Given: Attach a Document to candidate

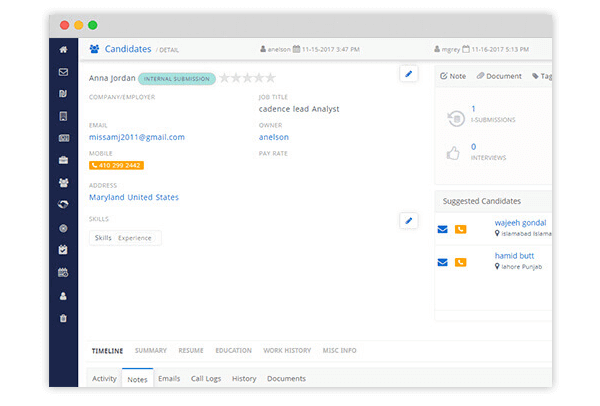Looking at the screenshot, I should pyautogui.click(x=499, y=76).
